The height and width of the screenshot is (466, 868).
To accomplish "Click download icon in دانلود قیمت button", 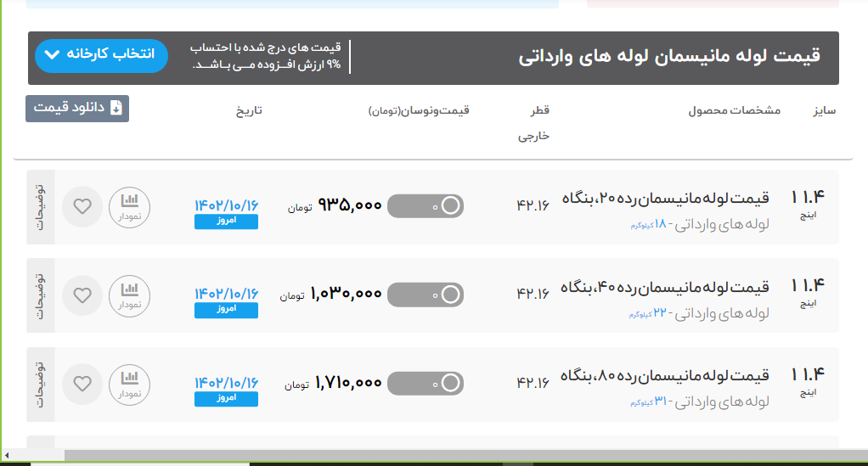I will [116, 109].
